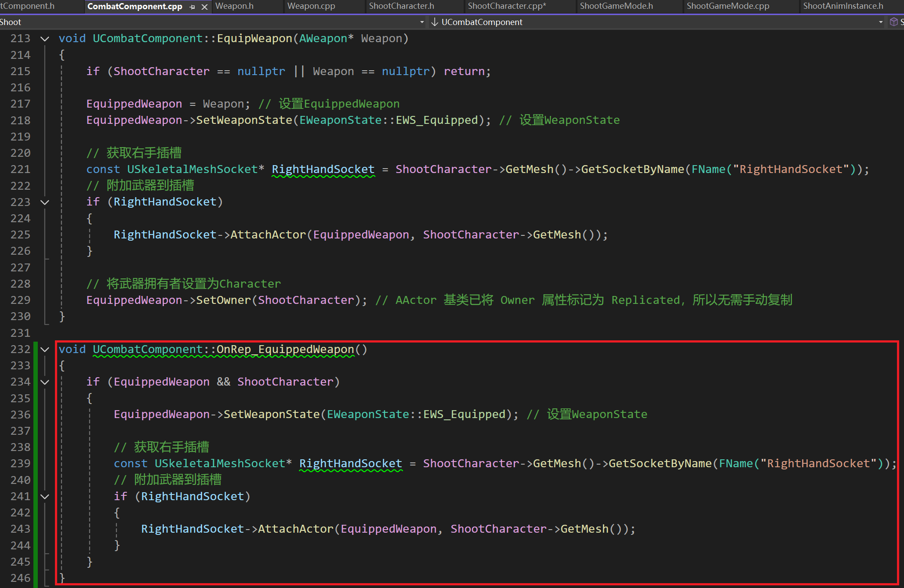This screenshot has width=904, height=588.
Task: Click arrow icon beside UCombatComponent scope
Action: coord(435,22)
